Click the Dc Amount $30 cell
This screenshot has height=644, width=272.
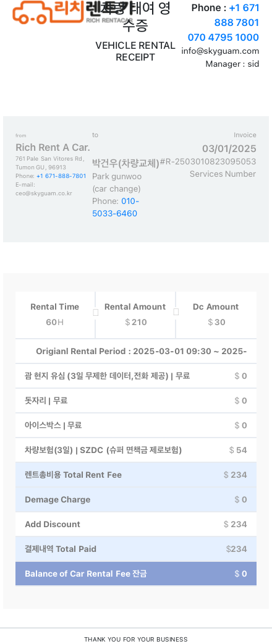click(216, 315)
